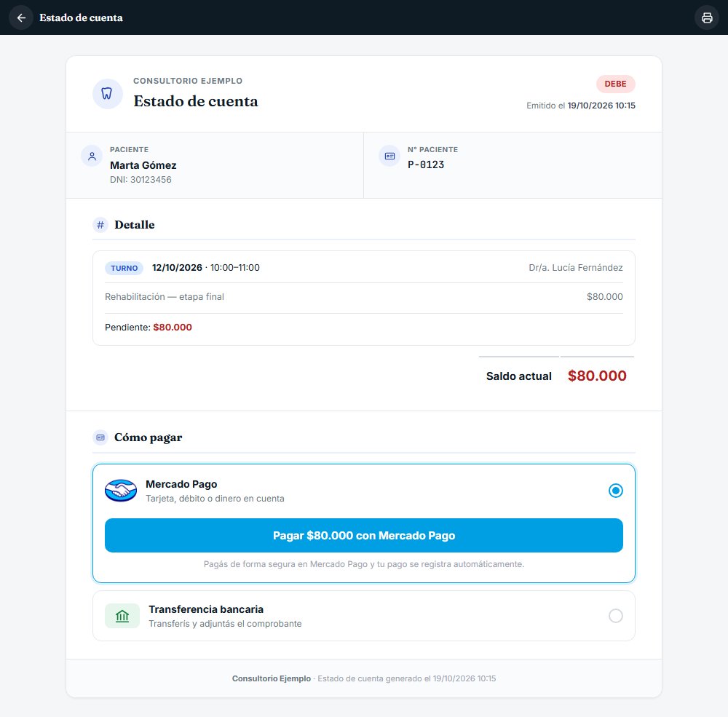Click the card icon beside Cómo pagar

point(100,437)
